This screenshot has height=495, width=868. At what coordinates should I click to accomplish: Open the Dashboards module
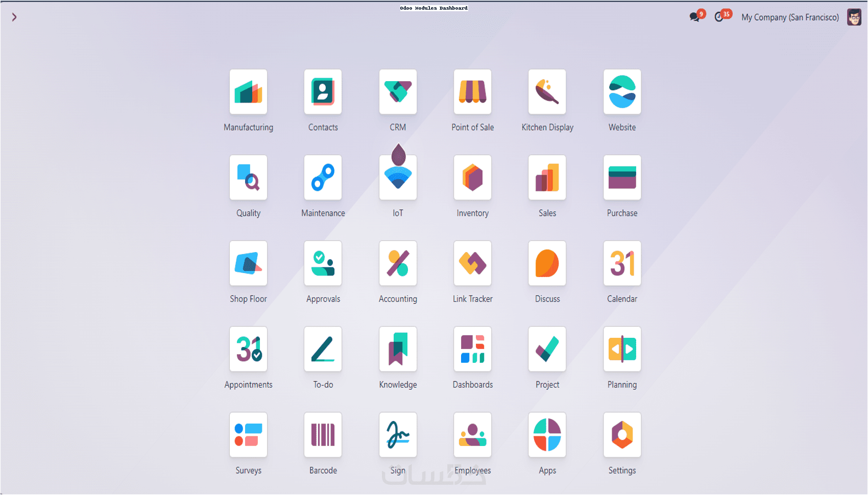pyautogui.click(x=472, y=349)
